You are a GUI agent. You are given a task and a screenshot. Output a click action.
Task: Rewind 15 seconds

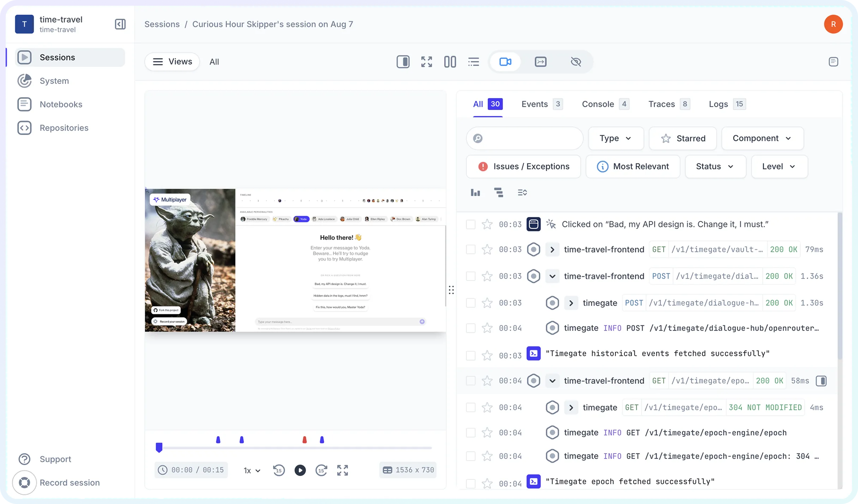pos(279,470)
